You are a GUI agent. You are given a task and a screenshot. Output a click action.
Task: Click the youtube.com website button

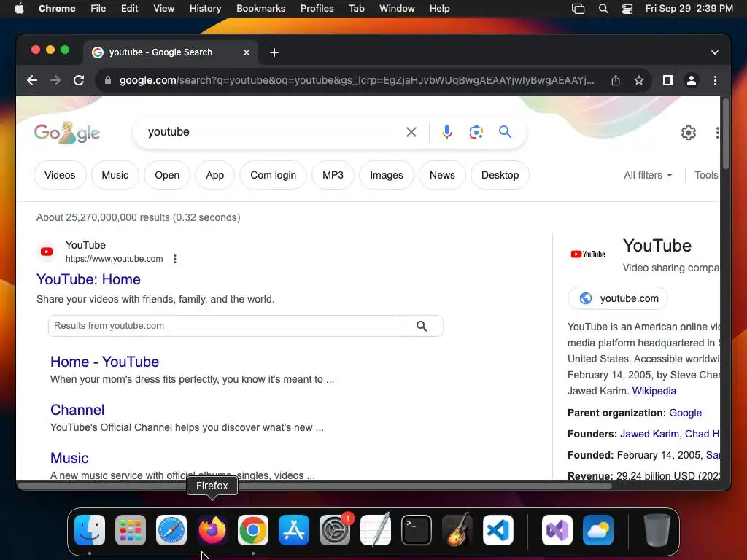[618, 298]
